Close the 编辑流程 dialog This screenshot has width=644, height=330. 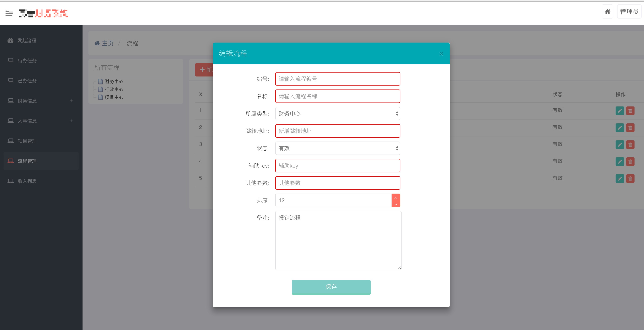tap(441, 53)
